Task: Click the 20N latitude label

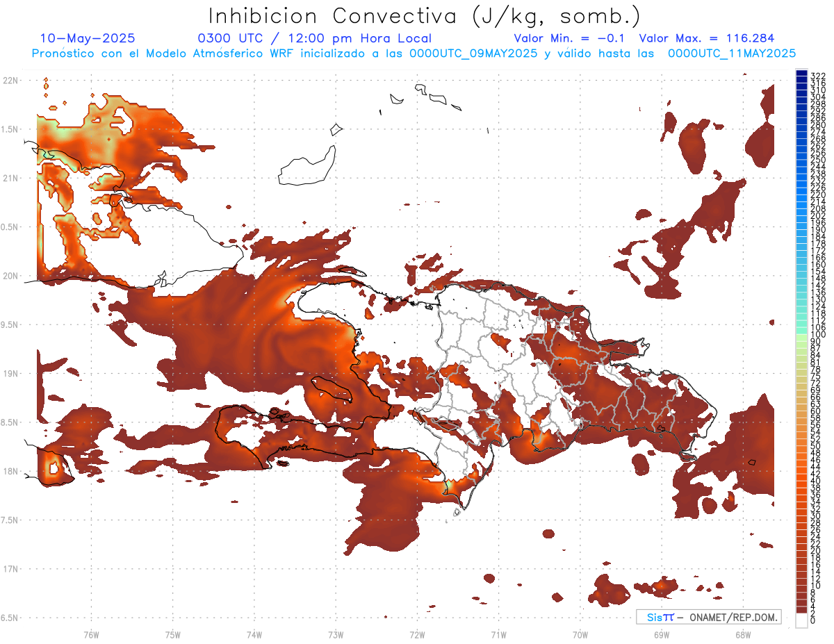Action: pyautogui.click(x=10, y=276)
